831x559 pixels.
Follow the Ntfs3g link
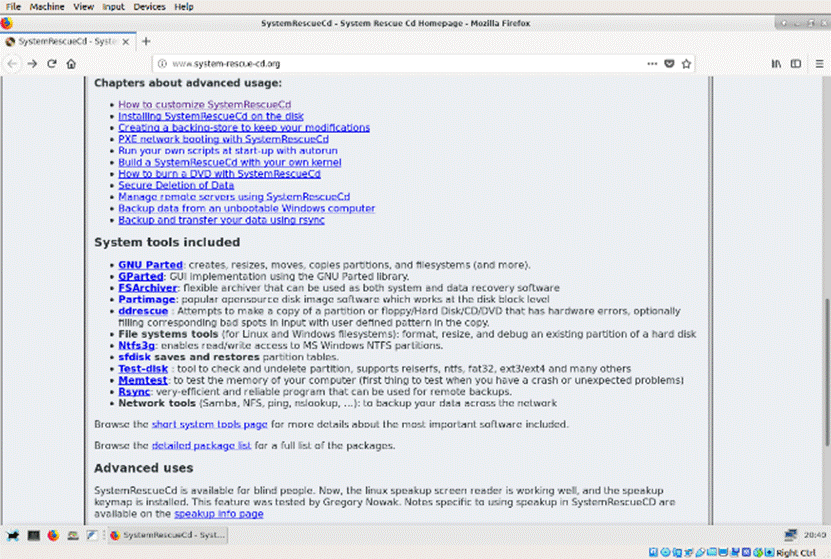(x=136, y=345)
